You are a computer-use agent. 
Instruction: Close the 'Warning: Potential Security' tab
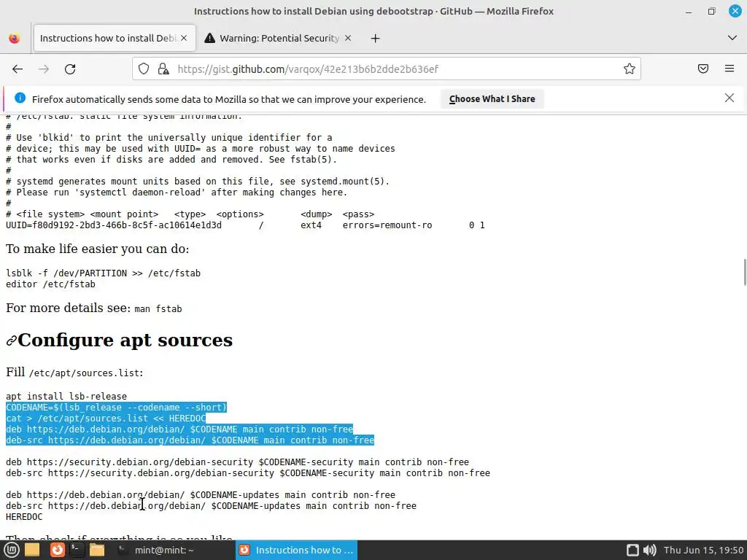348,38
